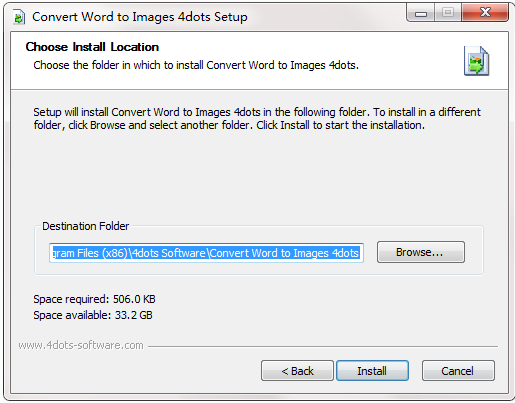
Task: Go to the previous step with < Back
Action: (x=297, y=371)
